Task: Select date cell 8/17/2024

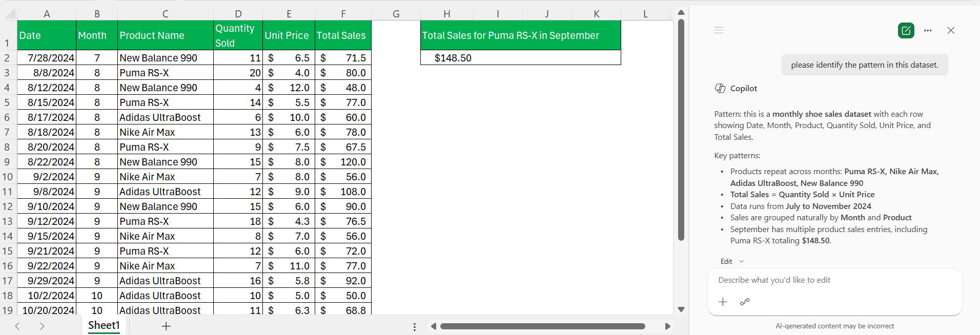Action: point(47,117)
